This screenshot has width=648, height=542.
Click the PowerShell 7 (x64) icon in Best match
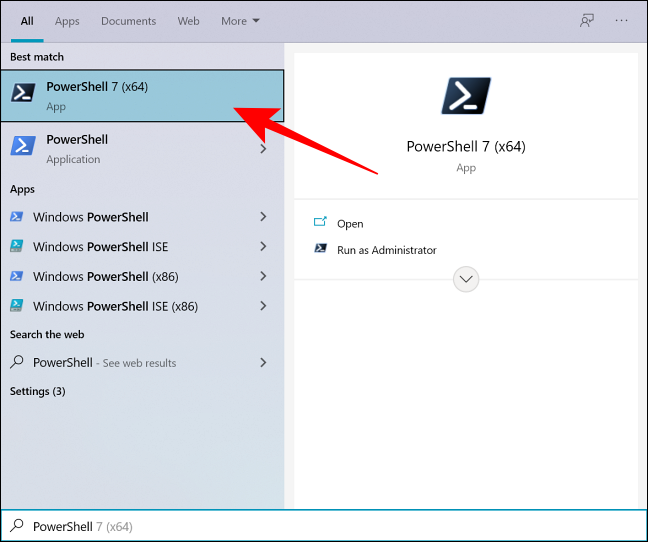coord(23,94)
